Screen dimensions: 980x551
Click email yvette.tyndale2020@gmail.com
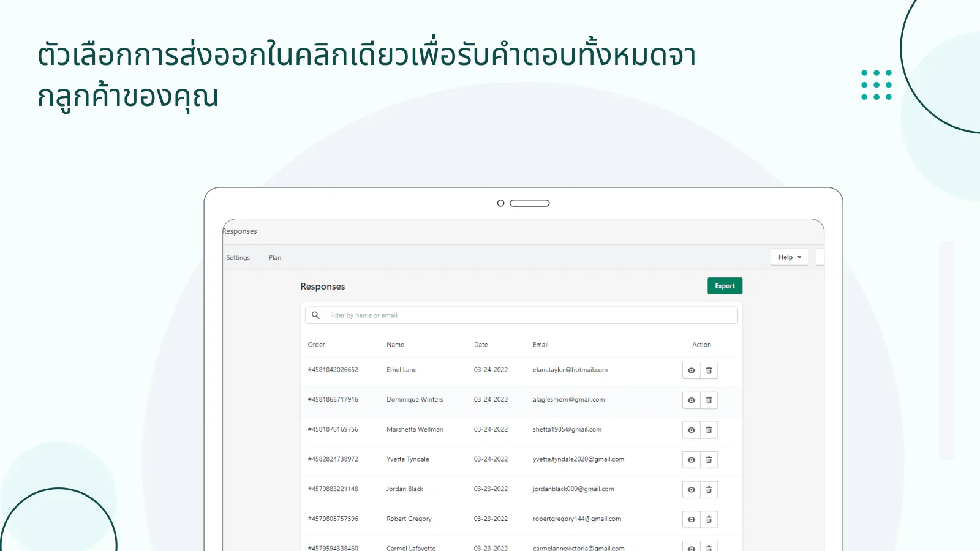click(x=578, y=459)
